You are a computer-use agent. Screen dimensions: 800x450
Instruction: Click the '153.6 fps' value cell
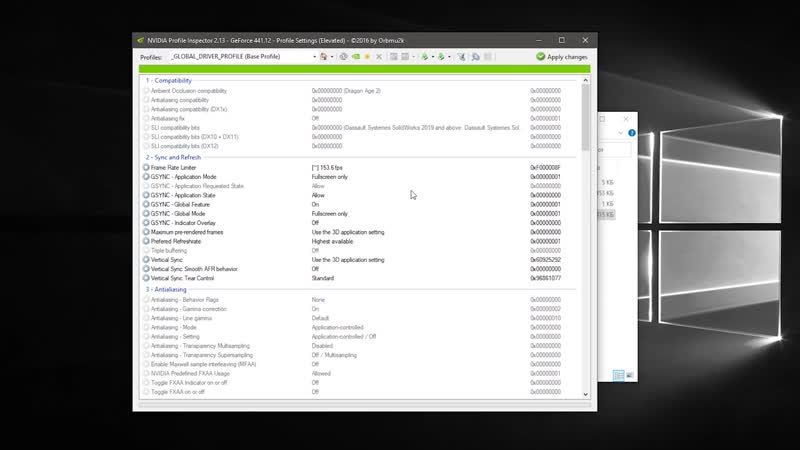tap(327, 167)
